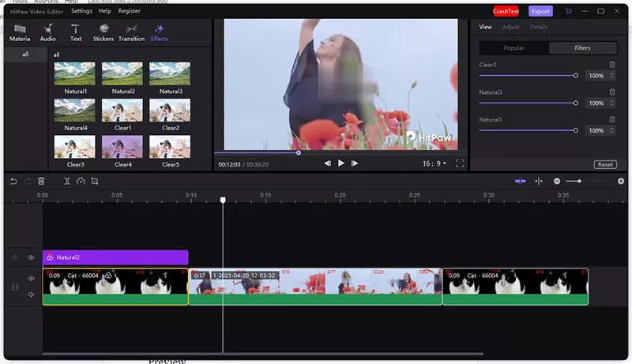Open the Settings menu

coord(81,11)
